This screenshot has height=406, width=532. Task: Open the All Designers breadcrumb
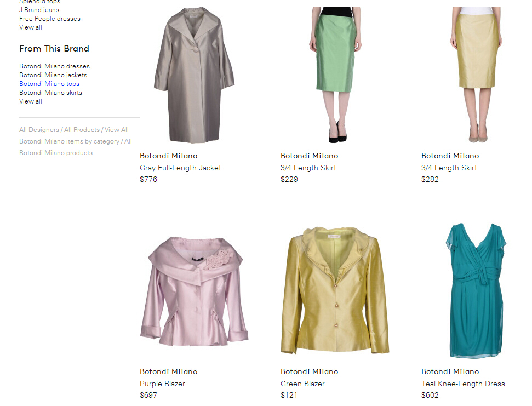[x=39, y=130]
